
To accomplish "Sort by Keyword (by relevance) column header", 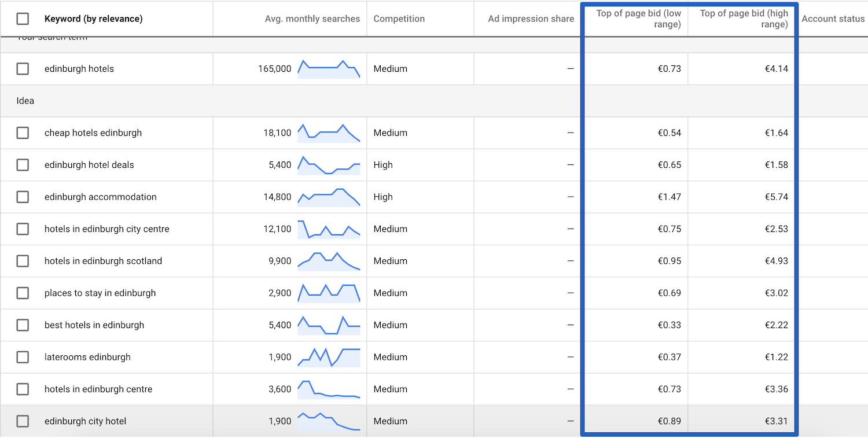I will click(93, 19).
